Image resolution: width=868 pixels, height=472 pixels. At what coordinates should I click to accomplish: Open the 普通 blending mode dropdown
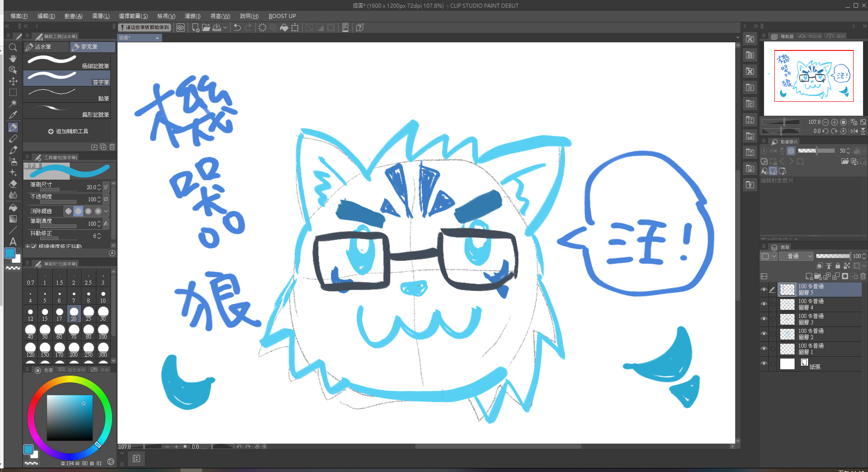click(797, 256)
